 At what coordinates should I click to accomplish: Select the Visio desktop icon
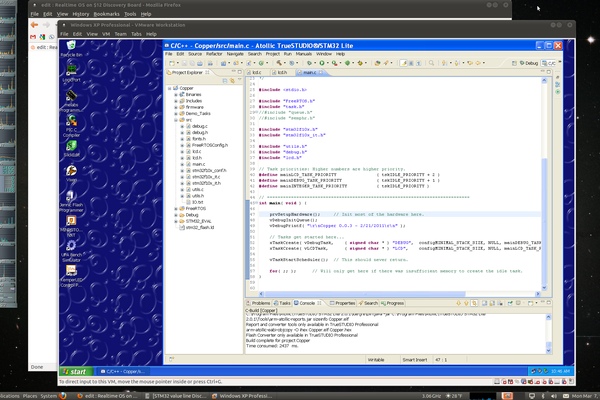coord(71,173)
